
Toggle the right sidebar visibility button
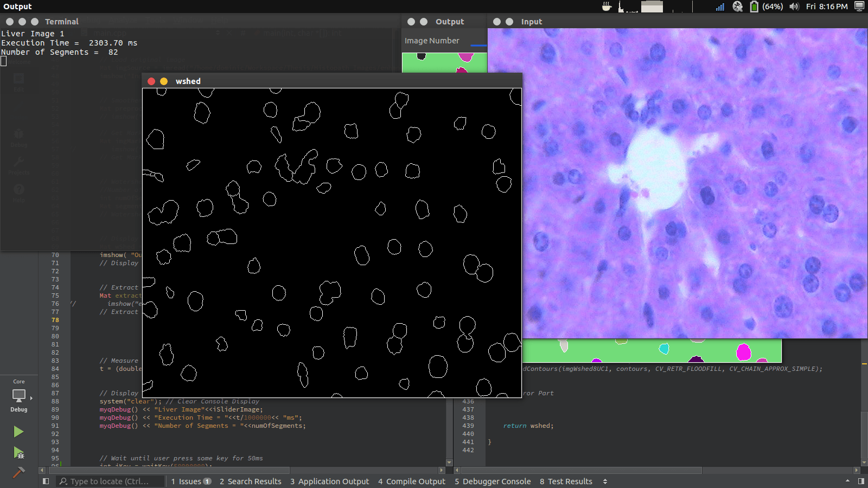pos(861,481)
